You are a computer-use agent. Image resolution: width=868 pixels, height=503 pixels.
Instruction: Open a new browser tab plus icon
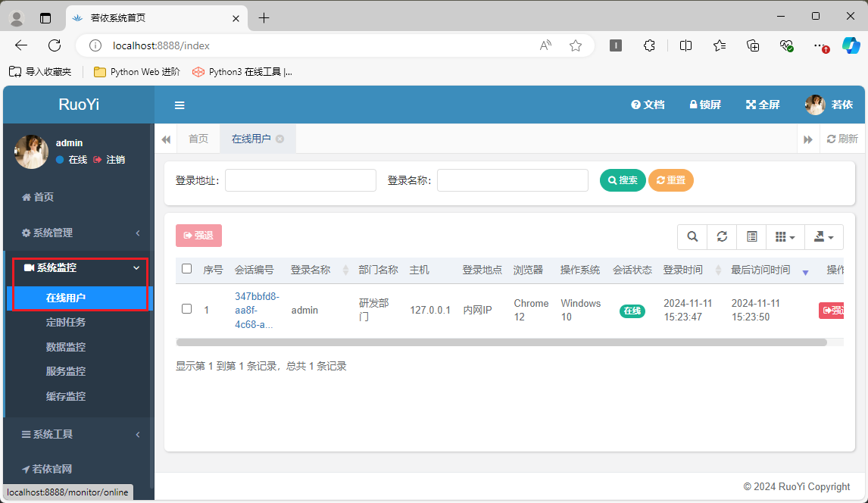[x=264, y=18]
